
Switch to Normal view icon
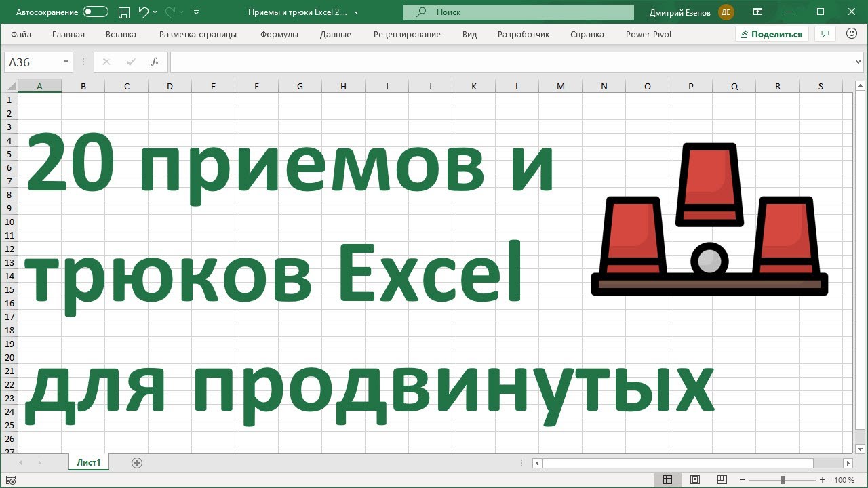(667, 480)
